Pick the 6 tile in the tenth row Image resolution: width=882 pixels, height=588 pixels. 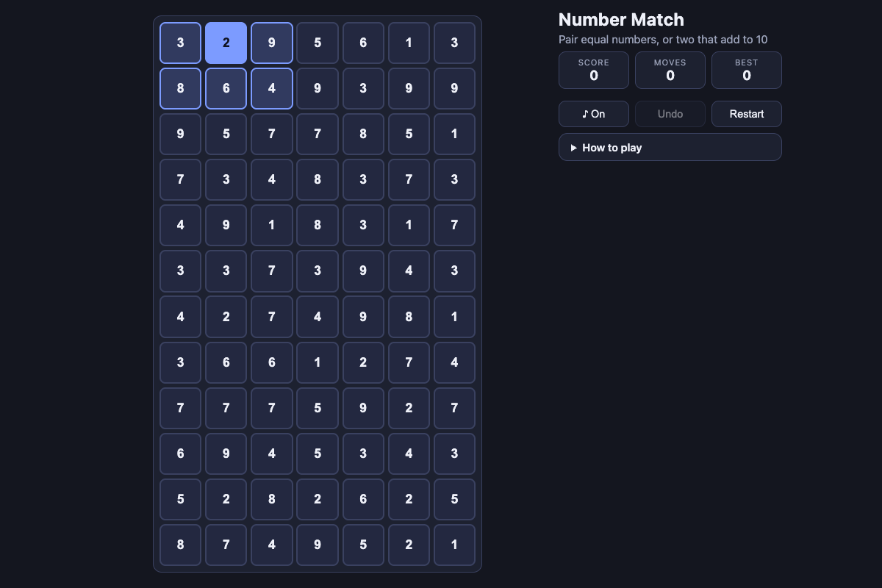pos(181,453)
